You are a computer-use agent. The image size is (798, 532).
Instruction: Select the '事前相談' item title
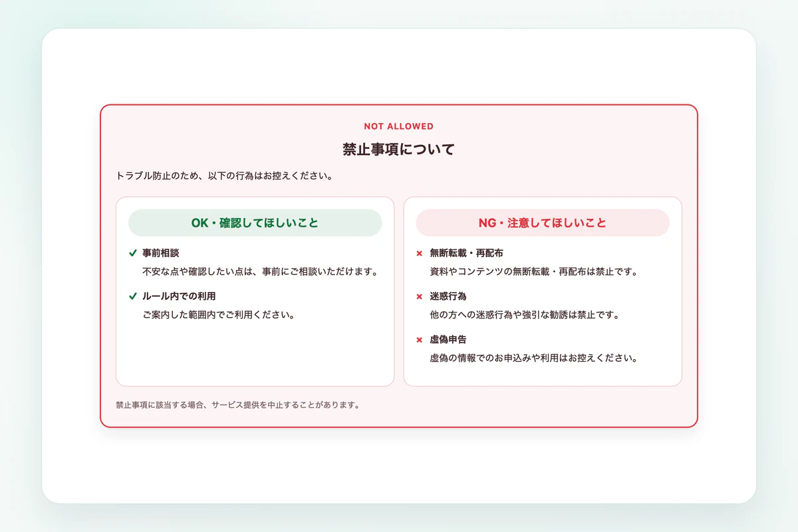pos(161,253)
